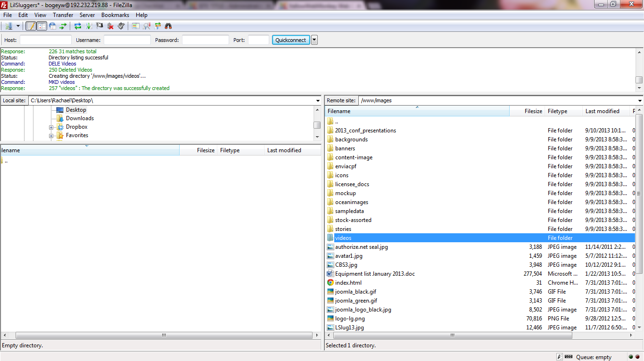Click the green activity LED indicator
This screenshot has height=361, width=644.
631,357
